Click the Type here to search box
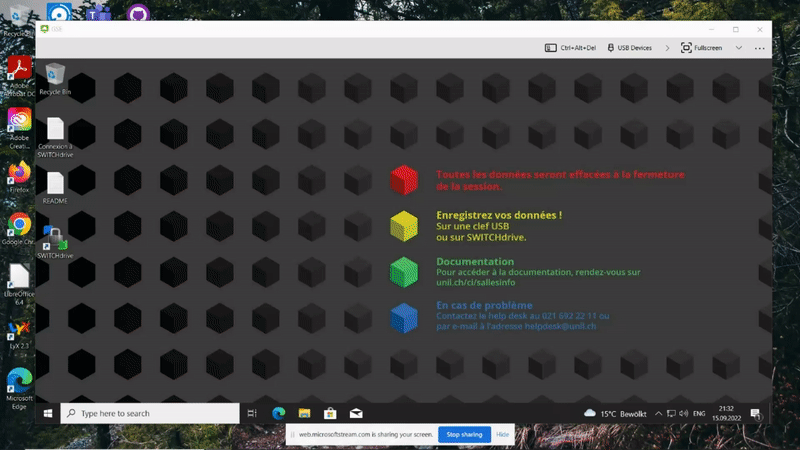The width and height of the screenshot is (800, 450). point(150,413)
